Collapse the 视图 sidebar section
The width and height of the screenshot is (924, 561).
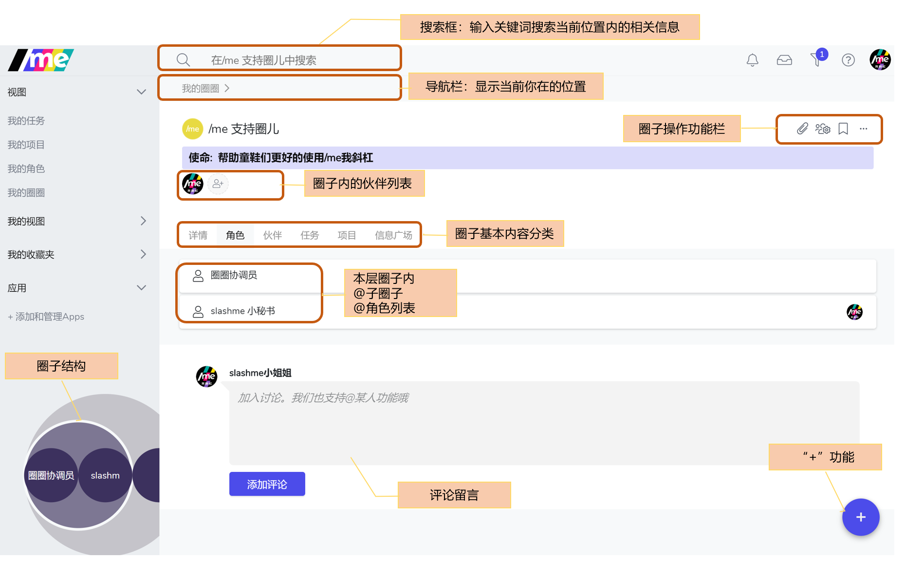[141, 92]
